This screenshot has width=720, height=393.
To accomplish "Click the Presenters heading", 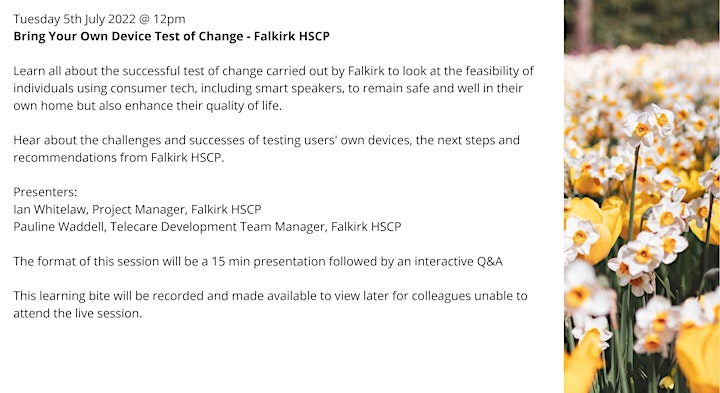I will [45, 192].
